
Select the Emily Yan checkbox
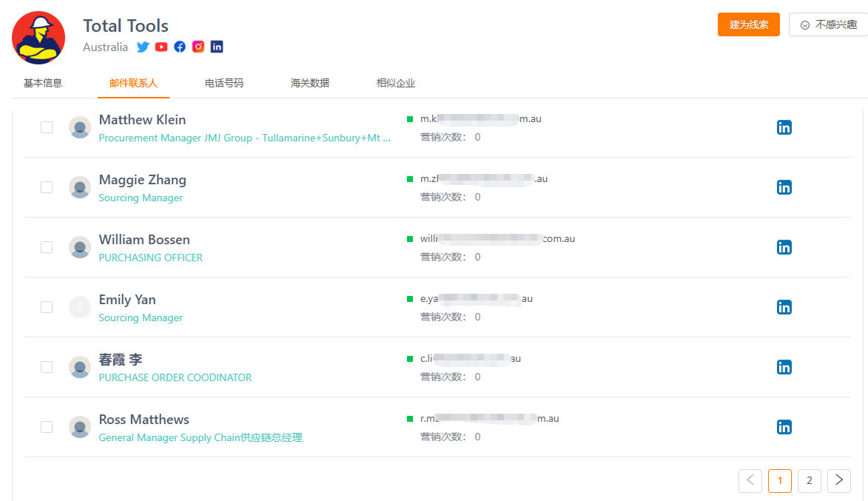[47, 307]
